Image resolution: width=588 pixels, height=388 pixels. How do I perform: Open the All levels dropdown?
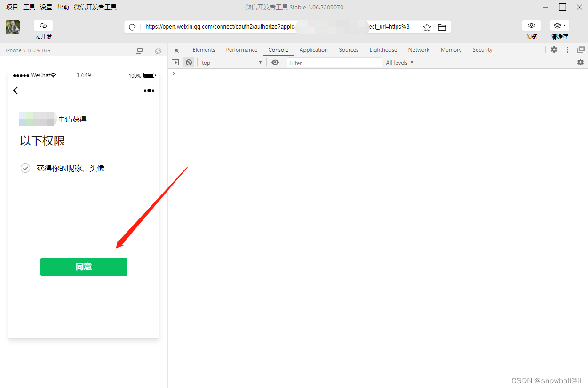[400, 62]
